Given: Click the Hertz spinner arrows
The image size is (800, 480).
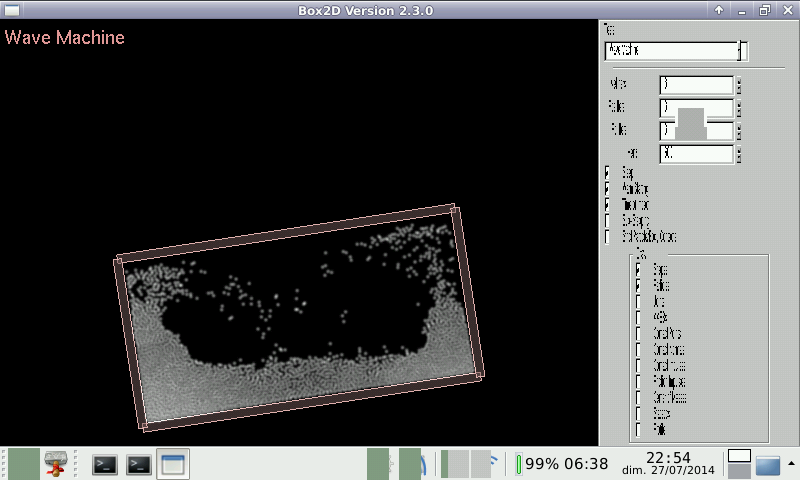Looking at the screenshot, I should tap(739, 154).
